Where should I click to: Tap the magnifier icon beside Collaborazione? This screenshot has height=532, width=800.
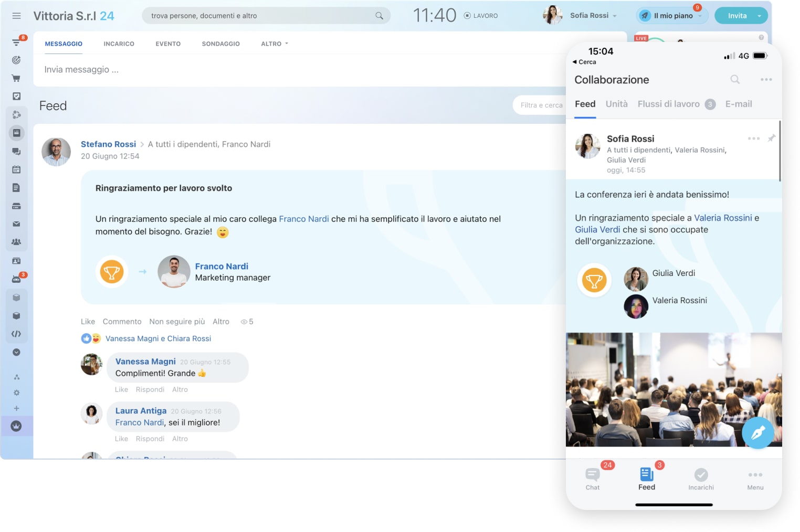click(735, 80)
